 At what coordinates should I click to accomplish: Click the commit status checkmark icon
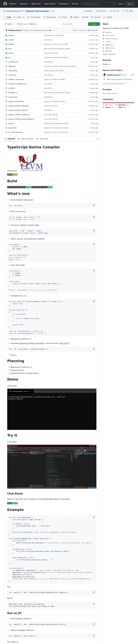pos(54,30)
